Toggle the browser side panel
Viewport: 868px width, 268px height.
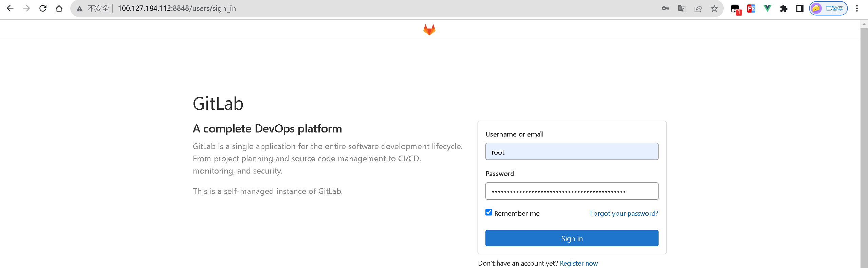800,8
